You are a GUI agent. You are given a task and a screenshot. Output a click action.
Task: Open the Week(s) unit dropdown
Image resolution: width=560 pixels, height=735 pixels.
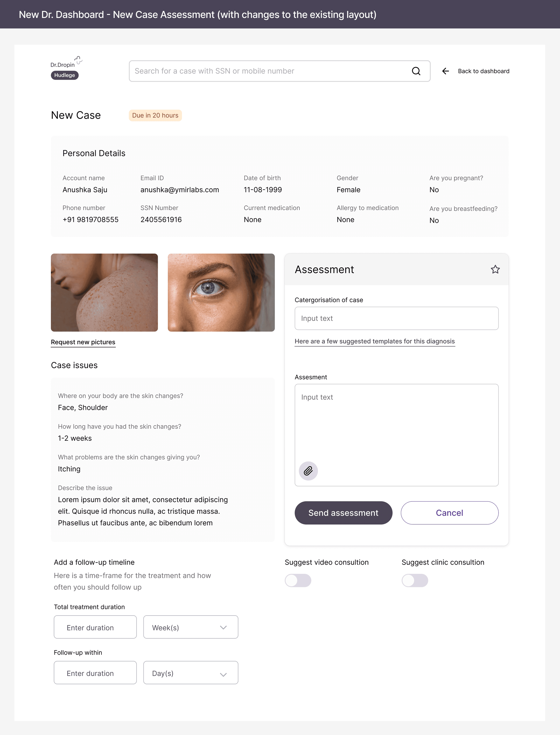pos(190,627)
